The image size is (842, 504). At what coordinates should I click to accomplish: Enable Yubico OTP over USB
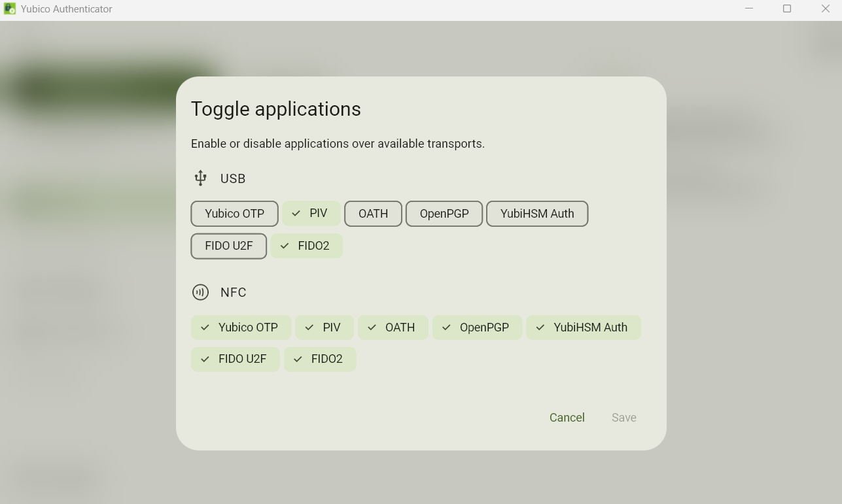pyautogui.click(x=234, y=214)
